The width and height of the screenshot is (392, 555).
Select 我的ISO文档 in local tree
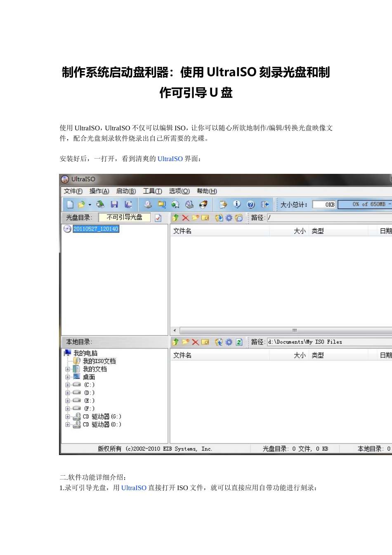tap(99, 361)
